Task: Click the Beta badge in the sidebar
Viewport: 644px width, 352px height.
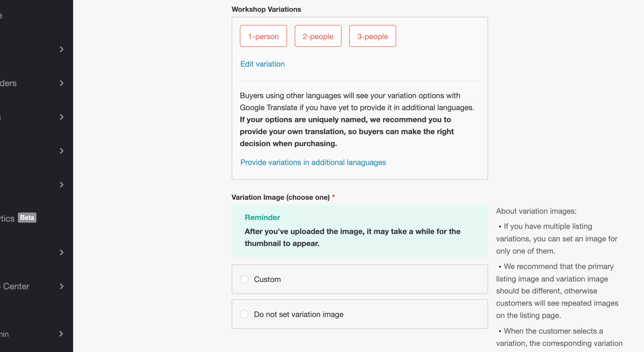Action: pyautogui.click(x=27, y=218)
